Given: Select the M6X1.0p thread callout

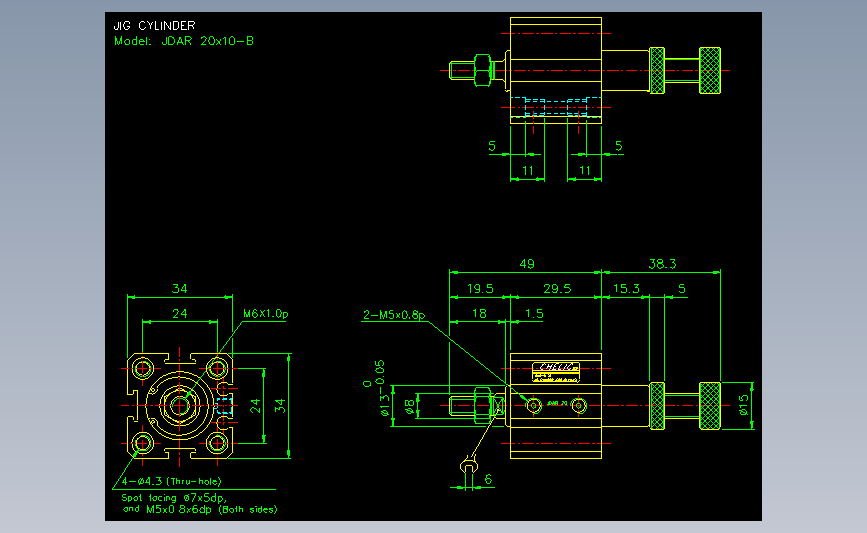Looking at the screenshot, I should point(266,313).
